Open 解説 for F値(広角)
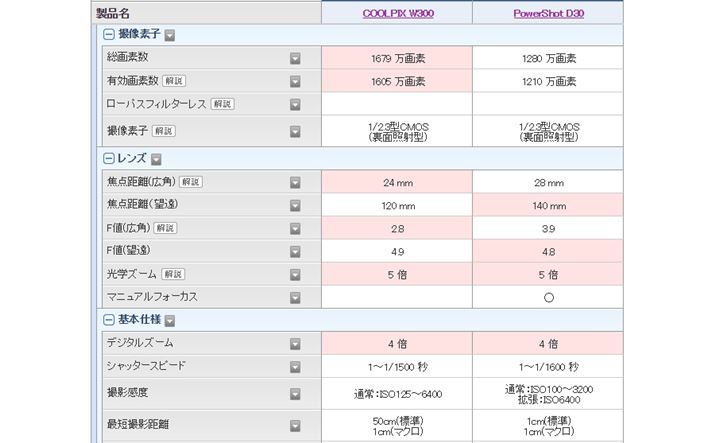This screenshot has width=715, height=443. [165, 228]
